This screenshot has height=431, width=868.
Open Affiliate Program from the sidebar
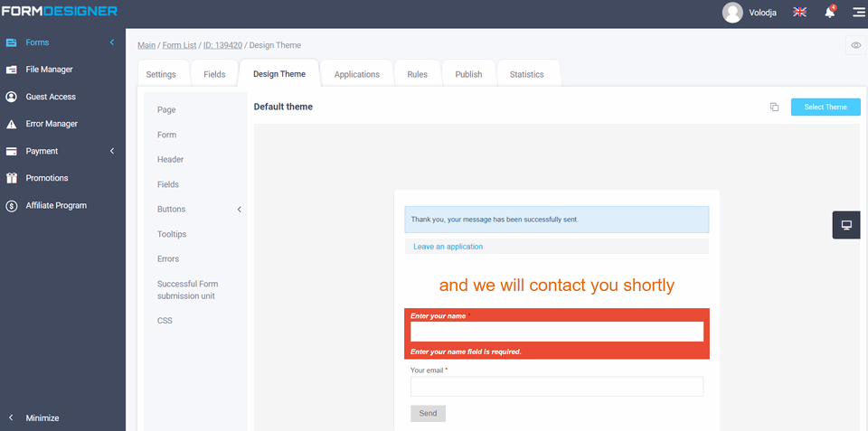click(x=56, y=205)
